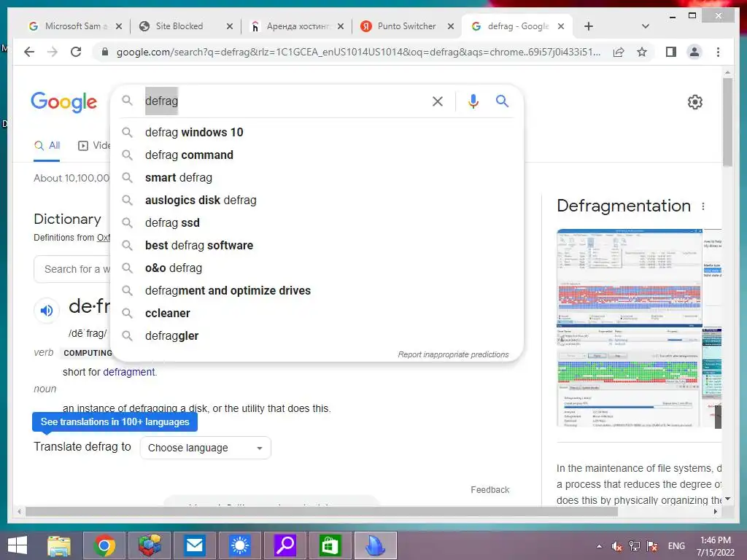This screenshot has width=747, height=560.
Task: Select suggestion best defrag software
Action: click(317, 245)
